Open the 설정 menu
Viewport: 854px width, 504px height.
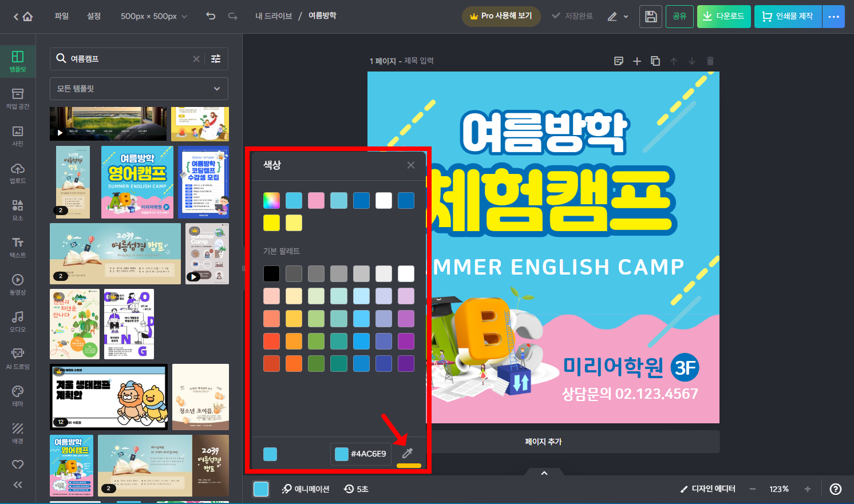(94, 16)
